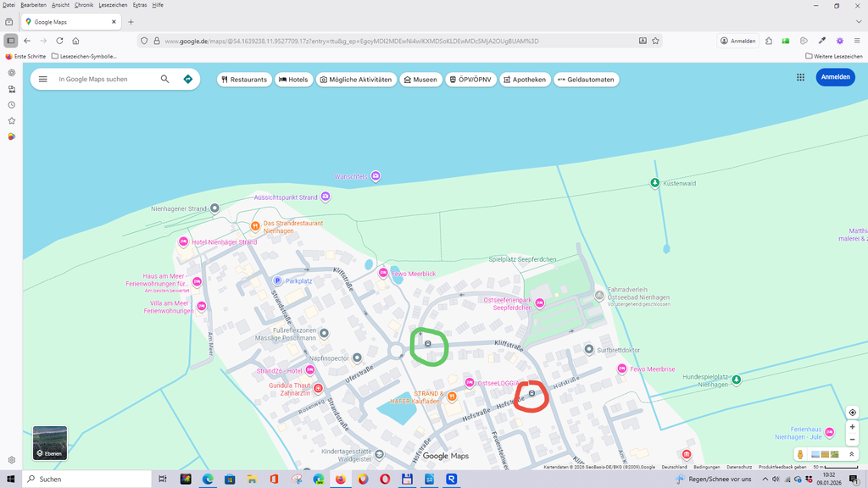The height and width of the screenshot is (488, 868).
Task: Toggle the Restaurants filter chip
Action: [x=244, y=80]
